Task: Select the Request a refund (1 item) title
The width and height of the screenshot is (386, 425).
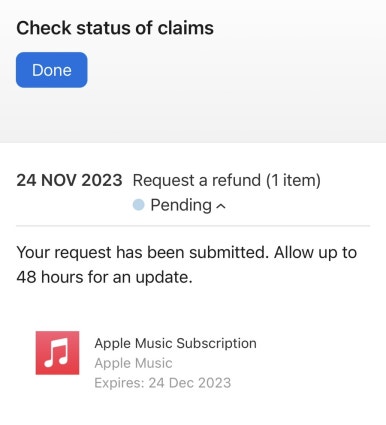Action: (227, 180)
